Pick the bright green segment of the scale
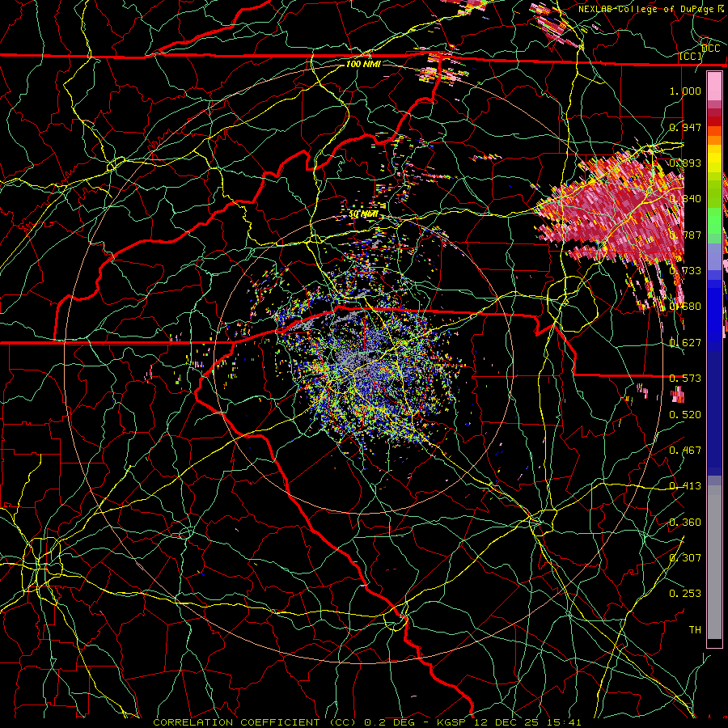The height and width of the screenshot is (728, 728). coord(714,221)
